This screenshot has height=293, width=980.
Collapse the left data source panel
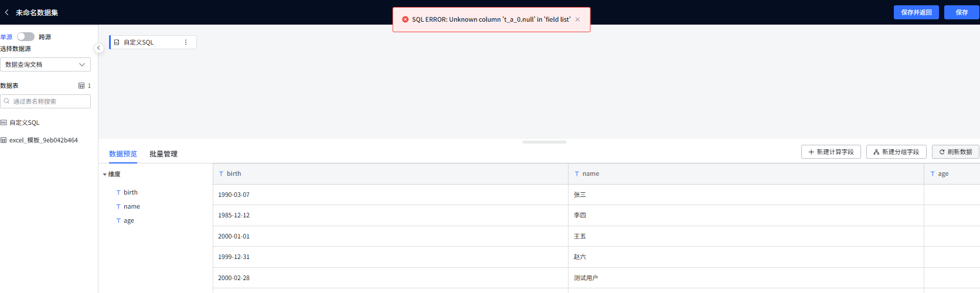coord(98,47)
